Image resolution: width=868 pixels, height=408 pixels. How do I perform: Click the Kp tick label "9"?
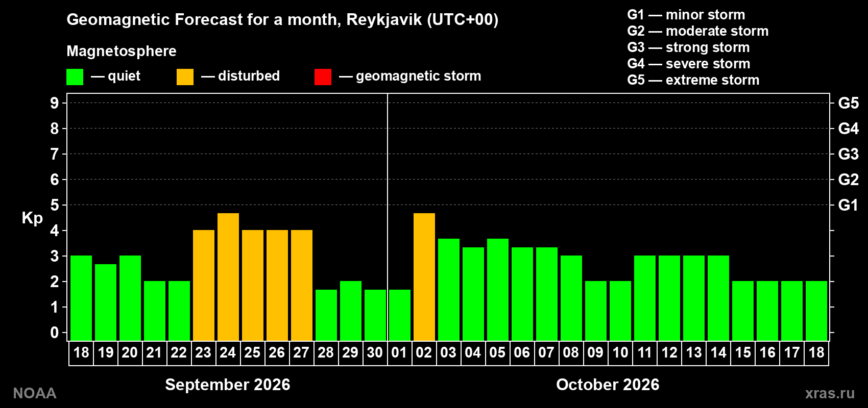pos(55,103)
